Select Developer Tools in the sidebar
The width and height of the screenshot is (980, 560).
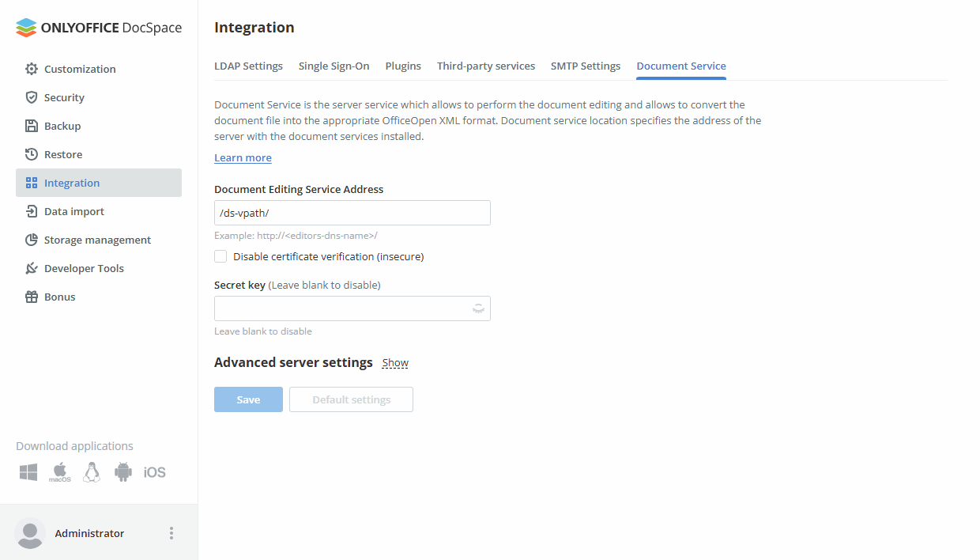tap(85, 268)
